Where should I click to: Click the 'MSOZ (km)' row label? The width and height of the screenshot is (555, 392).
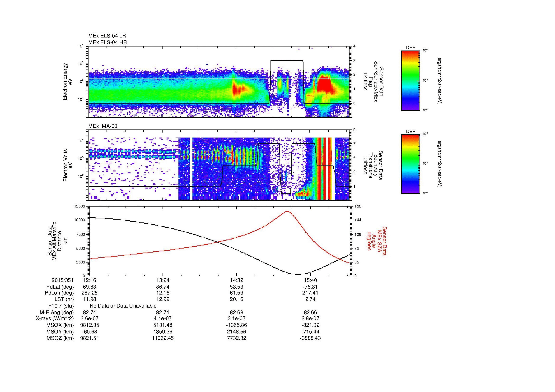point(60,338)
